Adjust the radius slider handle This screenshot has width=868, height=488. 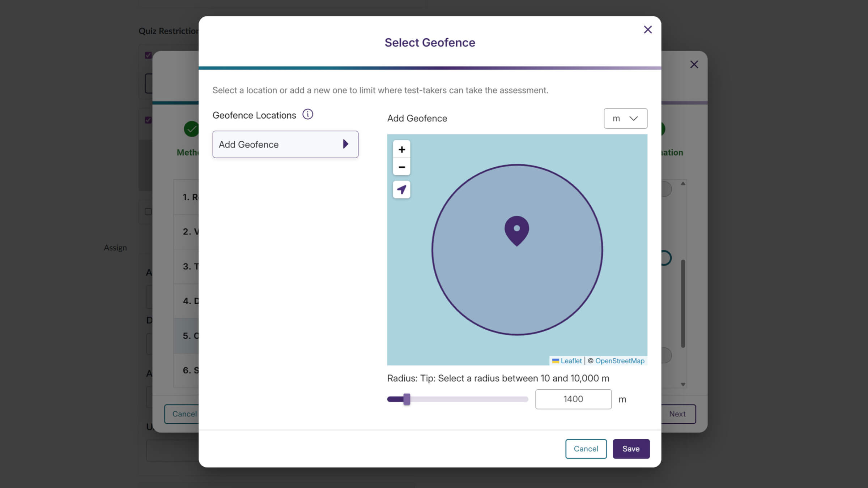click(407, 399)
